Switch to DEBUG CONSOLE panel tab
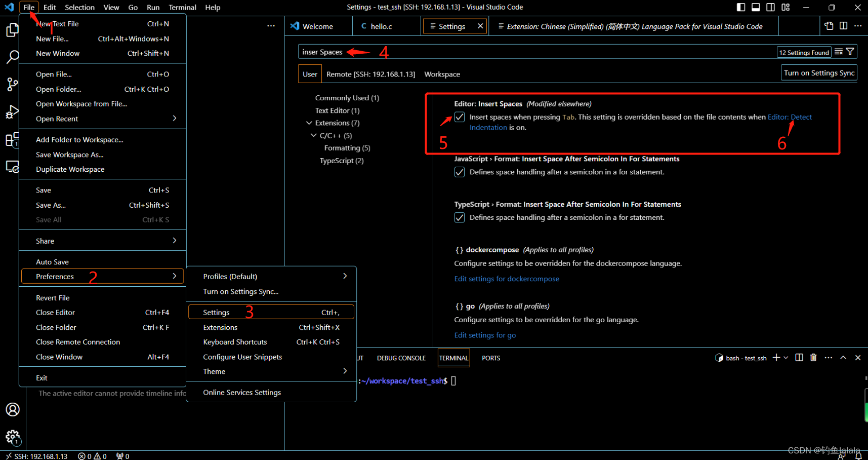 coord(401,358)
